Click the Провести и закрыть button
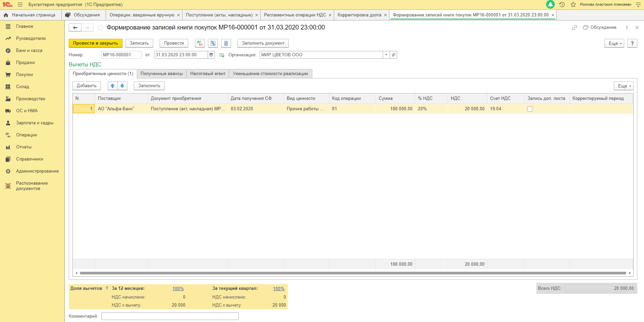This screenshot has width=644, height=322. [96, 43]
